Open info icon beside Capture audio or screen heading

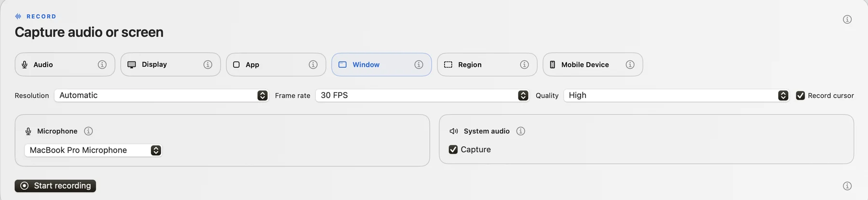[847, 19]
